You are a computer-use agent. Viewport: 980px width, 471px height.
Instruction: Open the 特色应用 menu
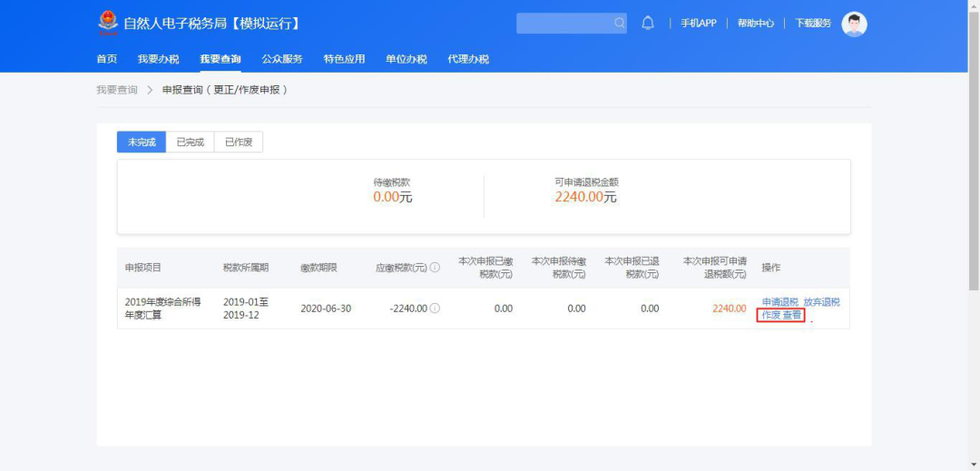pos(344,59)
